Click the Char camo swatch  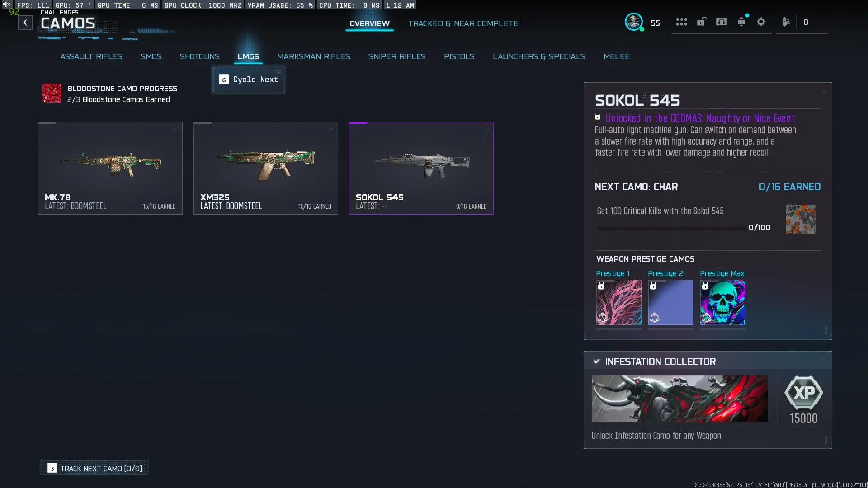point(800,219)
